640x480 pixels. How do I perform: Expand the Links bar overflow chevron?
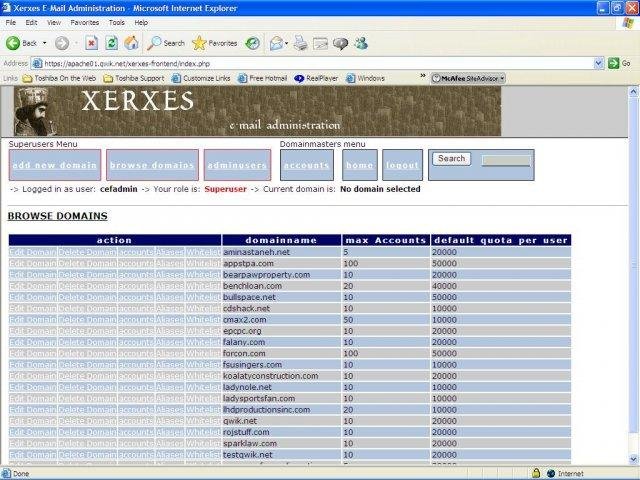[x=423, y=76]
